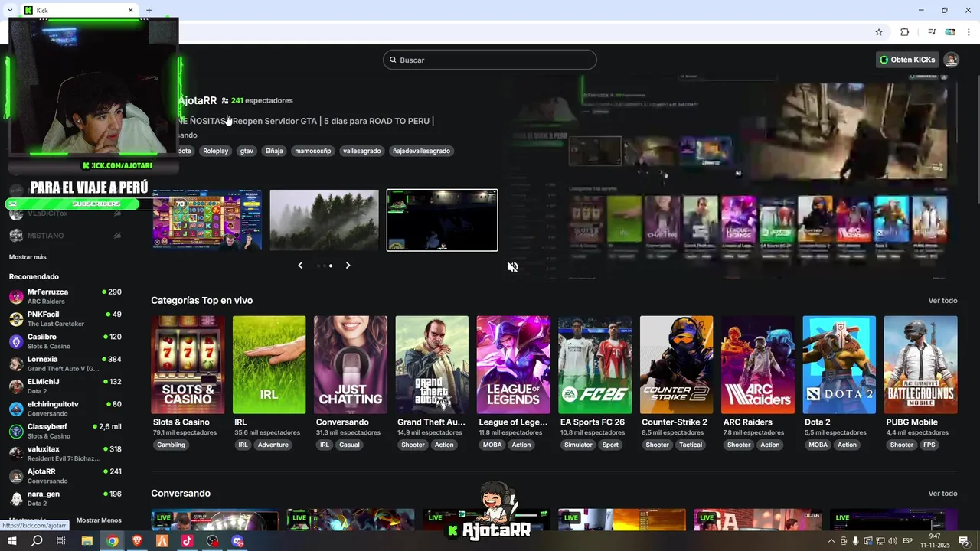Go to the next carousel slide arrow
Screen dimensions: 980x551
click(348, 266)
